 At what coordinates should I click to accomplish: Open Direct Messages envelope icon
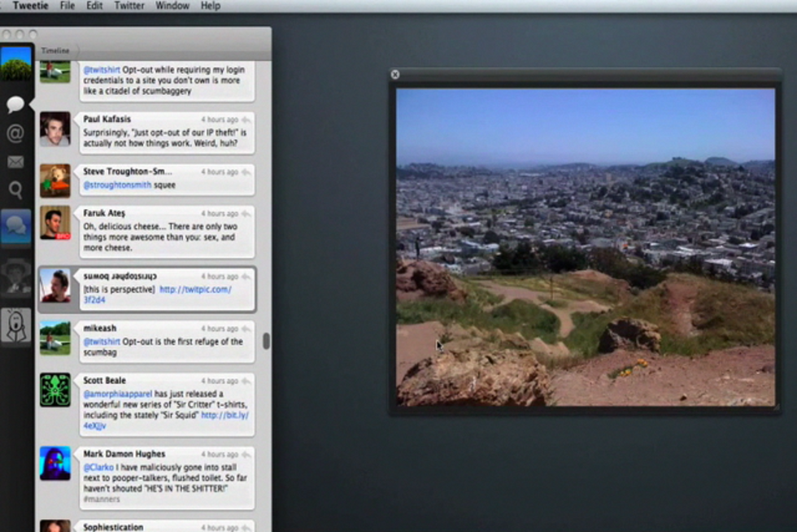click(15, 162)
